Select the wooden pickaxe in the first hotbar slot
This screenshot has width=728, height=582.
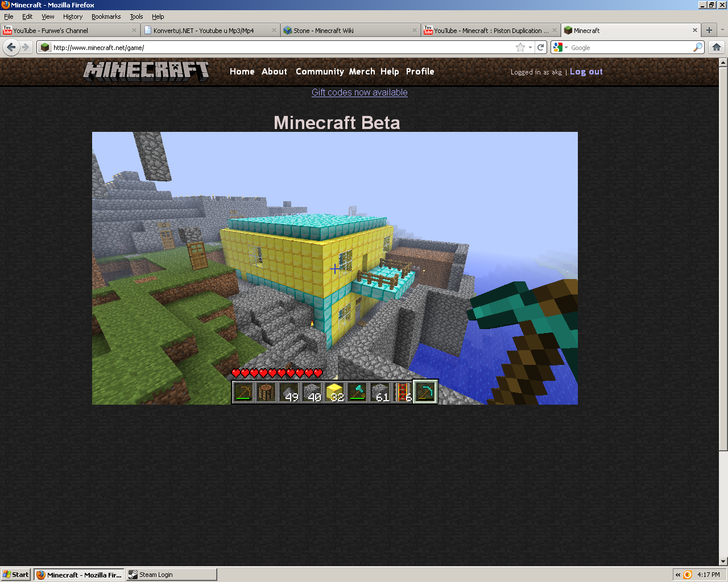[243, 392]
